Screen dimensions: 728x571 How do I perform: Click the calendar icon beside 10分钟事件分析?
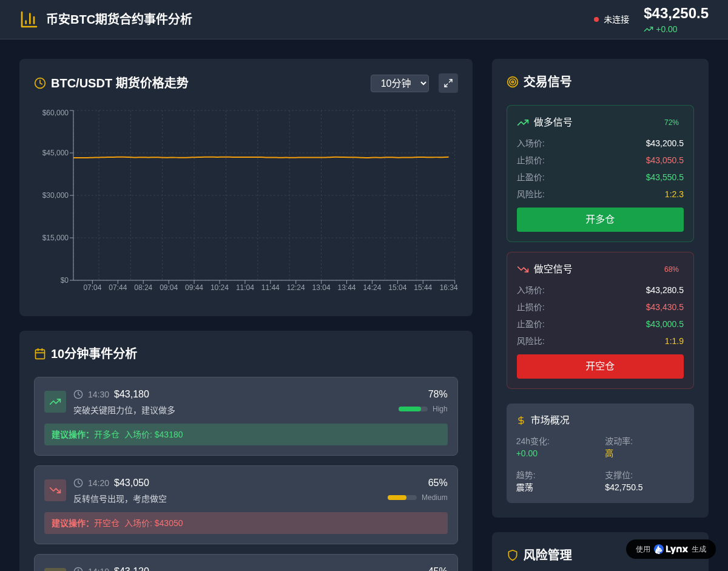click(40, 354)
